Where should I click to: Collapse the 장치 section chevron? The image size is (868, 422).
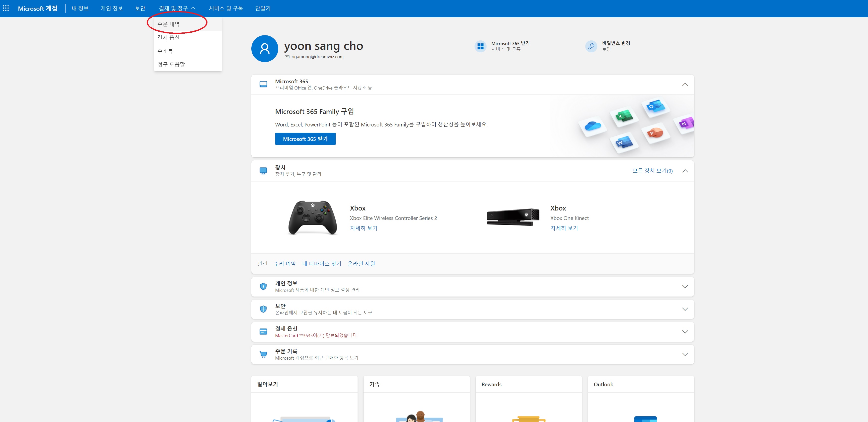685,171
